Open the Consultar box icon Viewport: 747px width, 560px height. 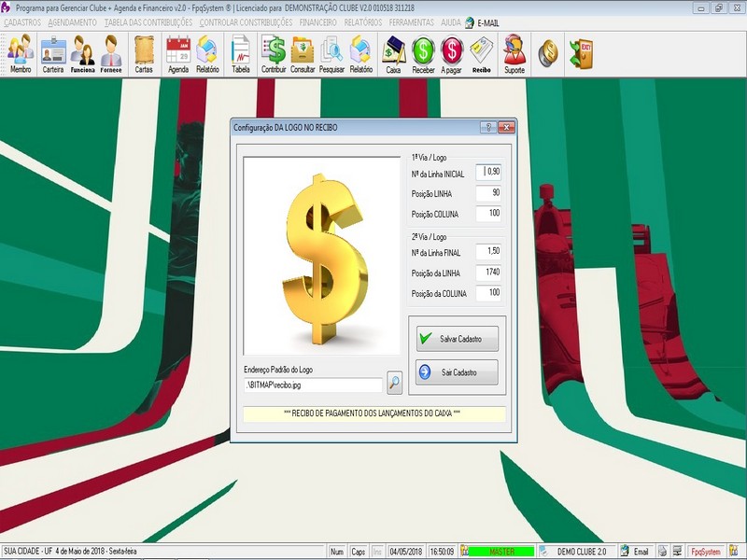[x=303, y=54]
